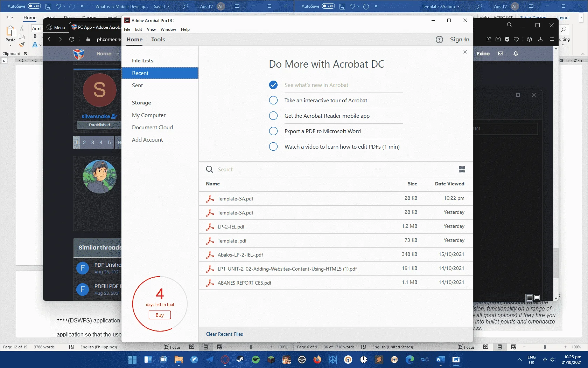The image size is (588, 368).
Task: Switch to Acrobat Tools tab
Action: click(158, 40)
